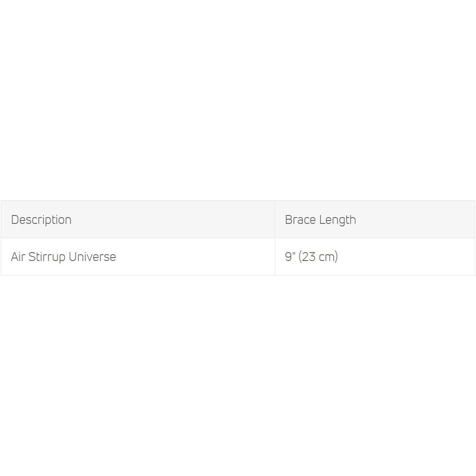The height and width of the screenshot is (476, 476).
Task: Click the Description column header
Action: [41, 220]
